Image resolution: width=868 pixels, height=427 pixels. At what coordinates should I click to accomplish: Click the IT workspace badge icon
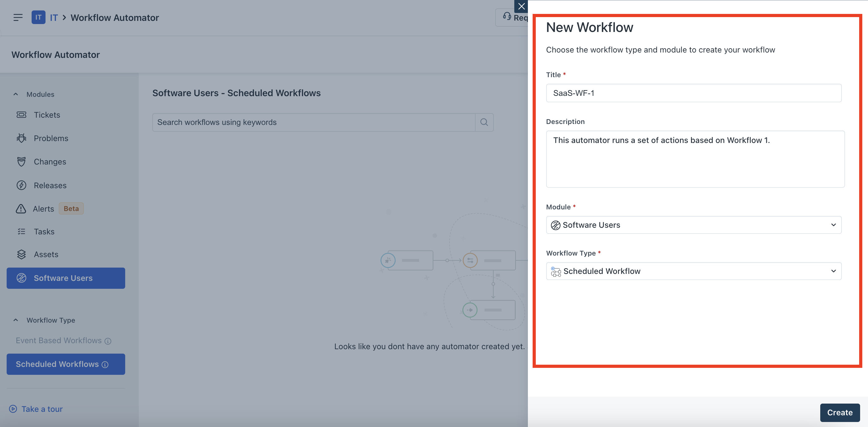(x=39, y=17)
